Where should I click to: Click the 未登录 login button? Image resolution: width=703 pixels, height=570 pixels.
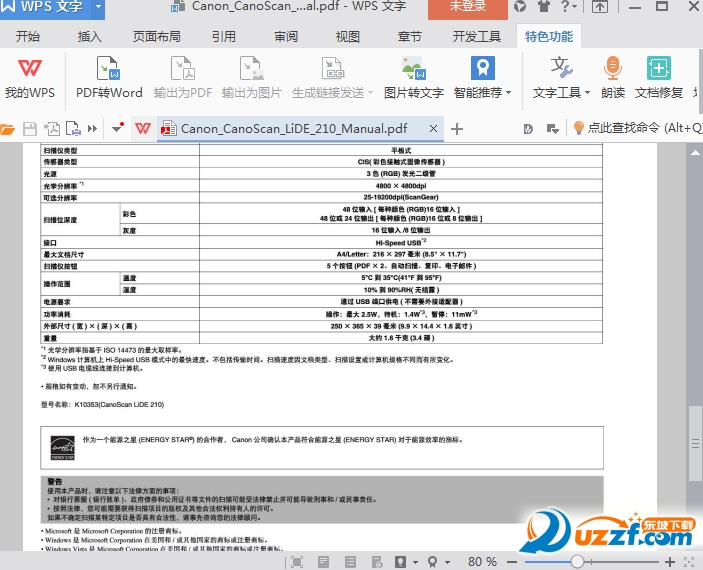coord(468,8)
